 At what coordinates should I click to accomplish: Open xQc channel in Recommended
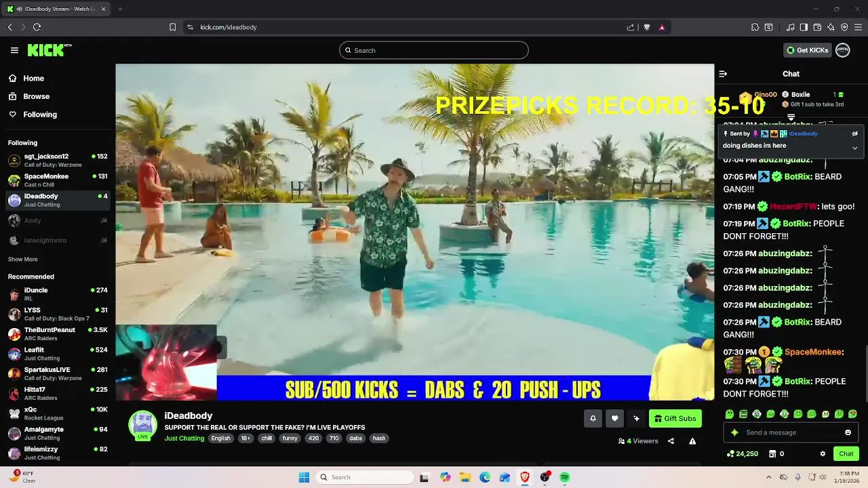[58, 413]
